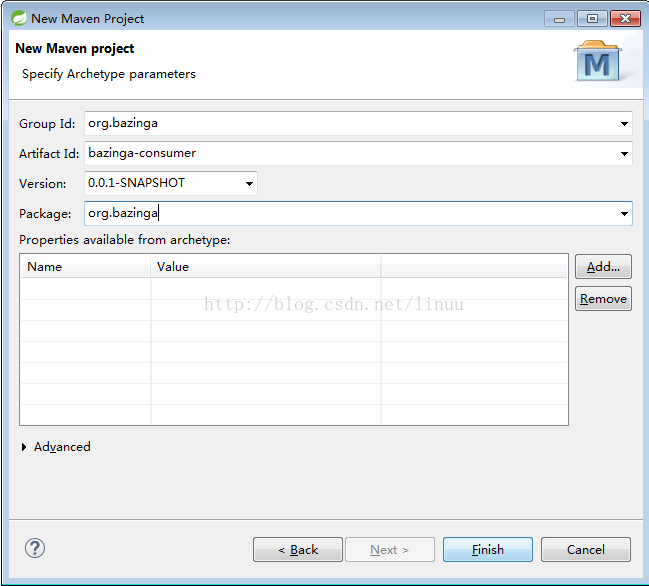Image resolution: width=649 pixels, height=586 pixels.
Task: Open the Package dropdown arrow
Action: click(x=624, y=214)
